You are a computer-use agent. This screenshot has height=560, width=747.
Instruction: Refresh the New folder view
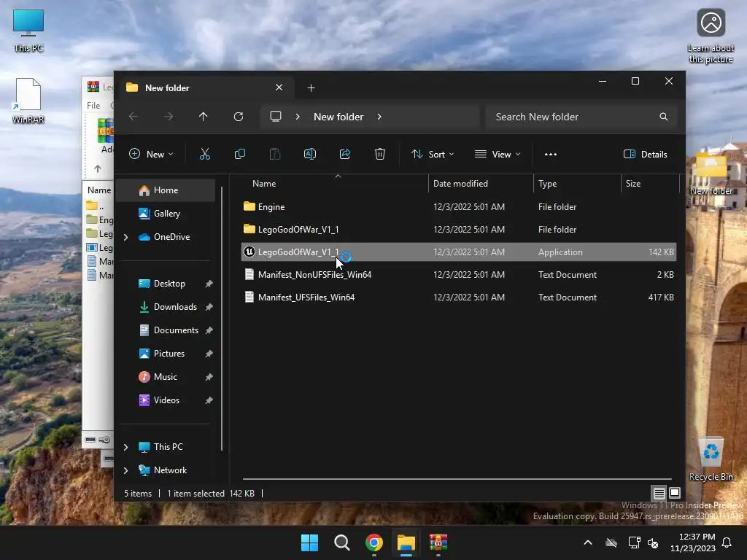[239, 117]
